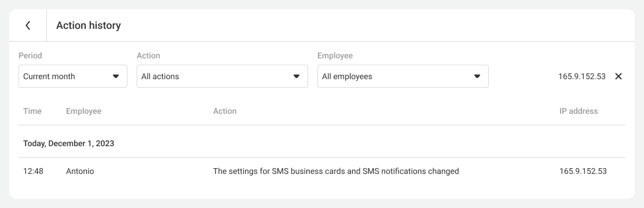Click the Time column header
The width and height of the screenshot is (644, 208).
(32, 111)
